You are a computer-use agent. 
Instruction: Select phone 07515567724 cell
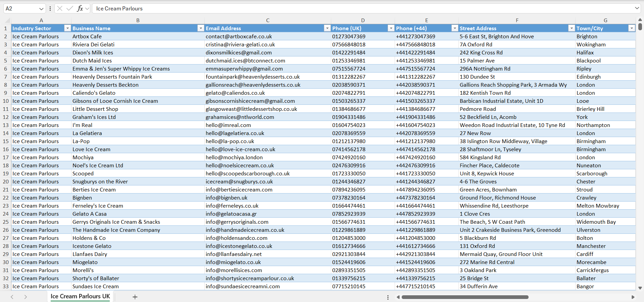coord(363,69)
